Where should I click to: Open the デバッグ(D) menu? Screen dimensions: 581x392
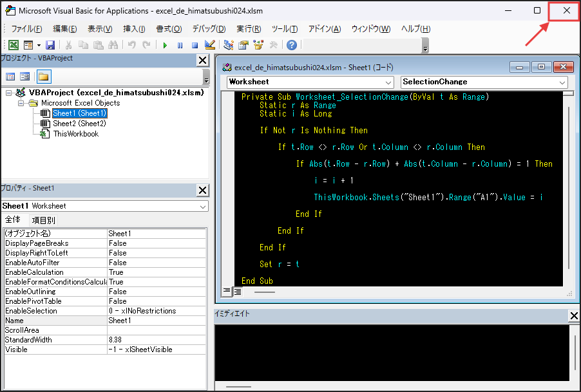(209, 29)
